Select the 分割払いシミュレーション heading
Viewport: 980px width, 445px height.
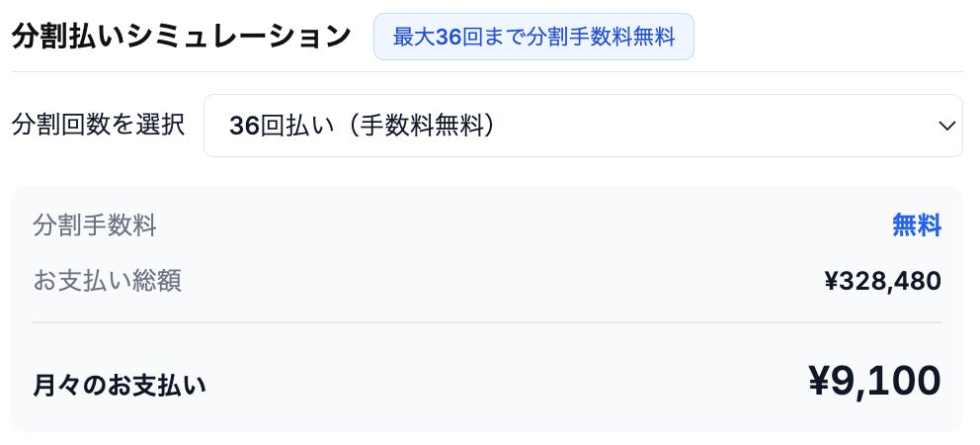click(x=181, y=37)
